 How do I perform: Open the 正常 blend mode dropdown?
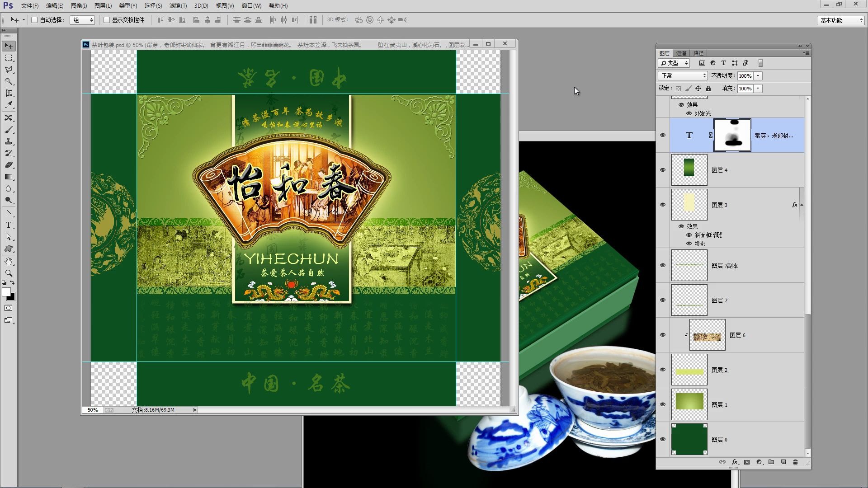(x=683, y=76)
